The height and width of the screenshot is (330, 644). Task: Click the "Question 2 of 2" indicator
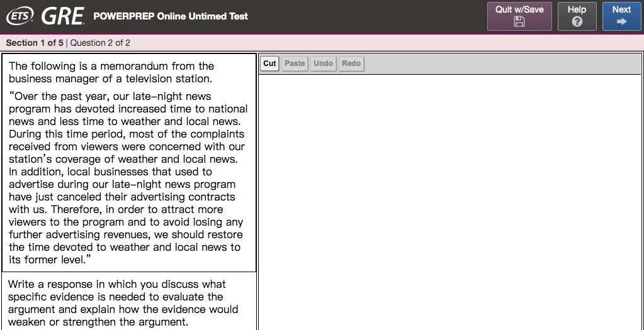point(100,43)
